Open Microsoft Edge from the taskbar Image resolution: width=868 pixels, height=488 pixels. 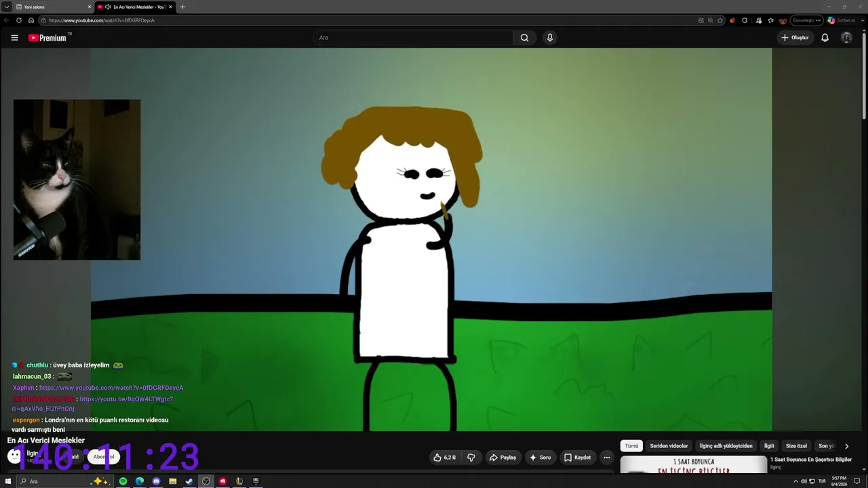140,481
